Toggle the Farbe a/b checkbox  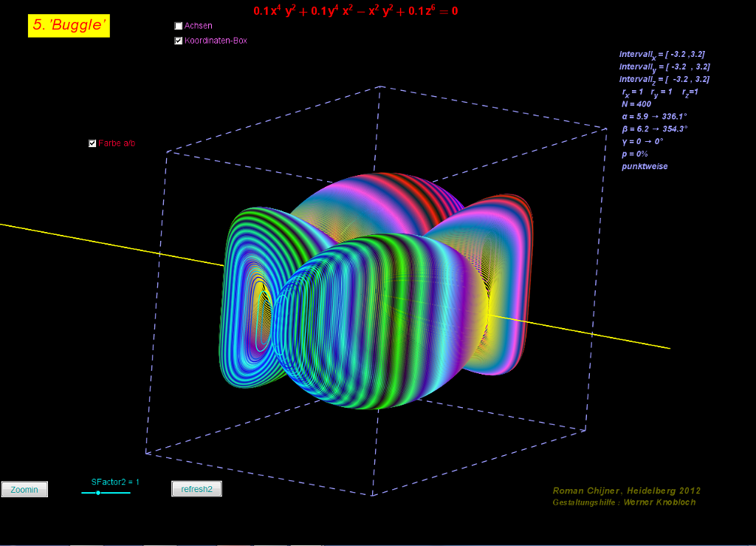tap(92, 143)
